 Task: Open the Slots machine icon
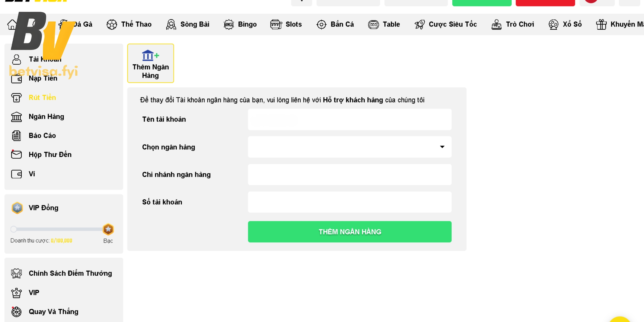(276, 25)
